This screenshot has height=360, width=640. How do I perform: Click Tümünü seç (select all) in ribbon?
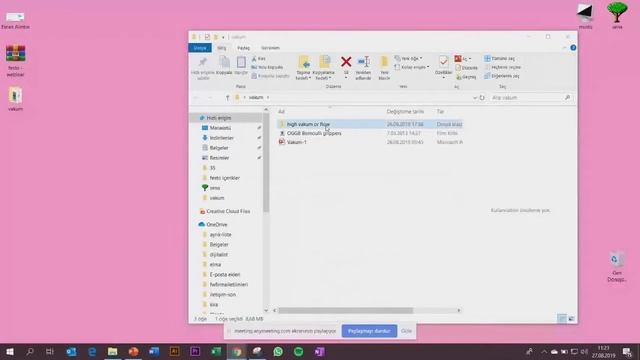[x=500, y=58]
